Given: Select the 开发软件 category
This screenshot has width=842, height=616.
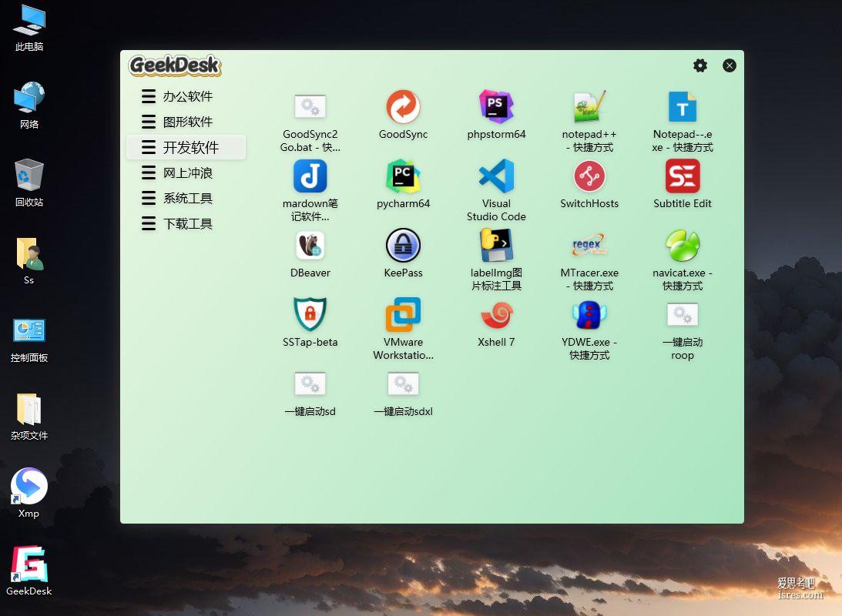Looking at the screenshot, I should [x=186, y=147].
